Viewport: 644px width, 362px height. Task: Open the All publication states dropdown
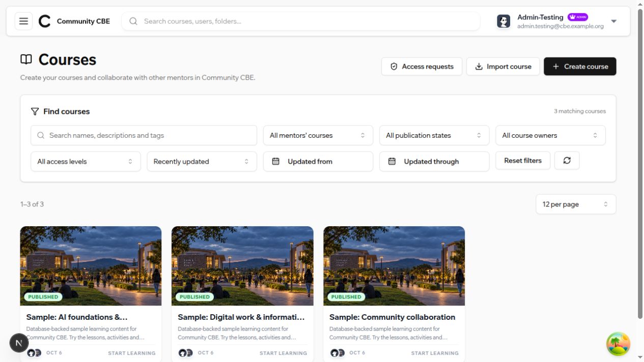coord(434,135)
